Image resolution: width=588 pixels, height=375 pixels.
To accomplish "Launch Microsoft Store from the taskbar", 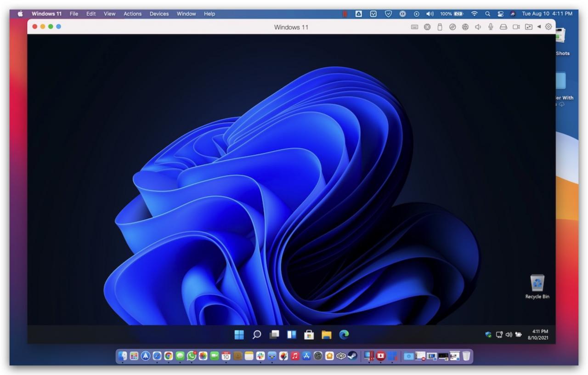I will coord(309,335).
